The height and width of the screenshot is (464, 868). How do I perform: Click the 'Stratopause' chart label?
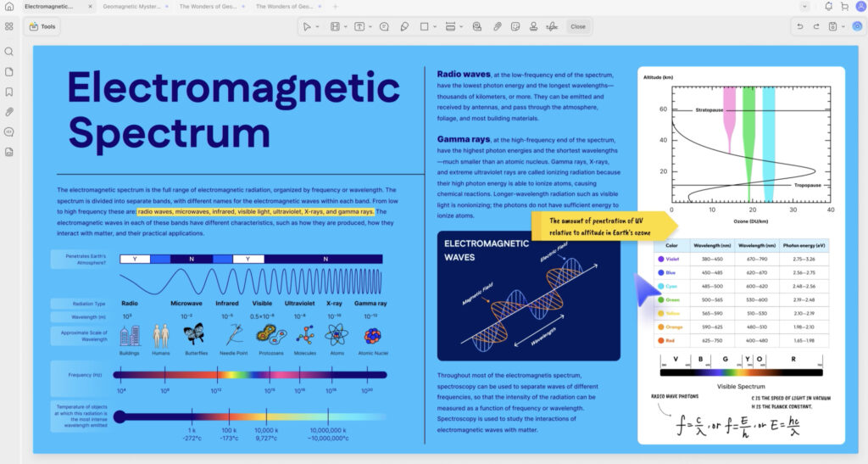coord(709,110)
